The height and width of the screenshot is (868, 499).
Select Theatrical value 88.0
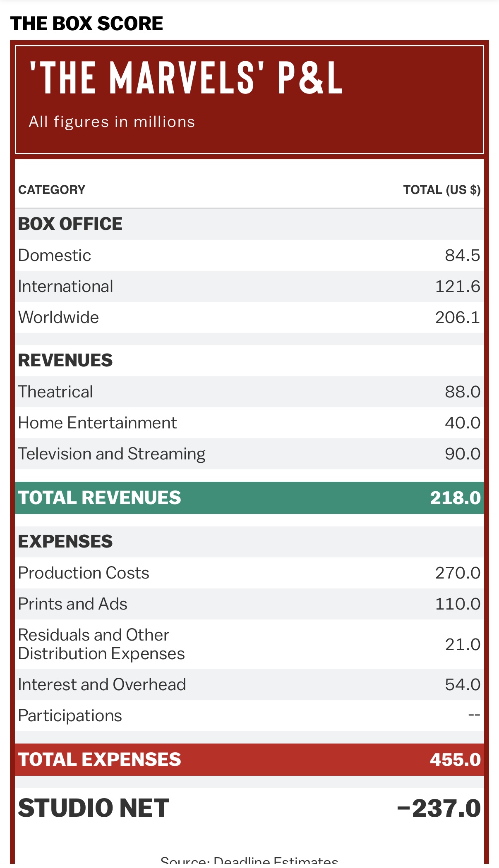[463, 392]
